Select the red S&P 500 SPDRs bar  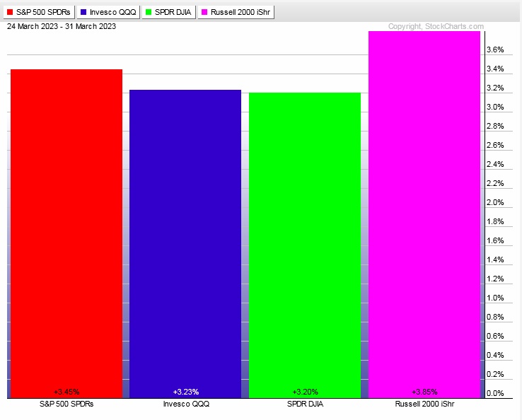tap(66, 233)
